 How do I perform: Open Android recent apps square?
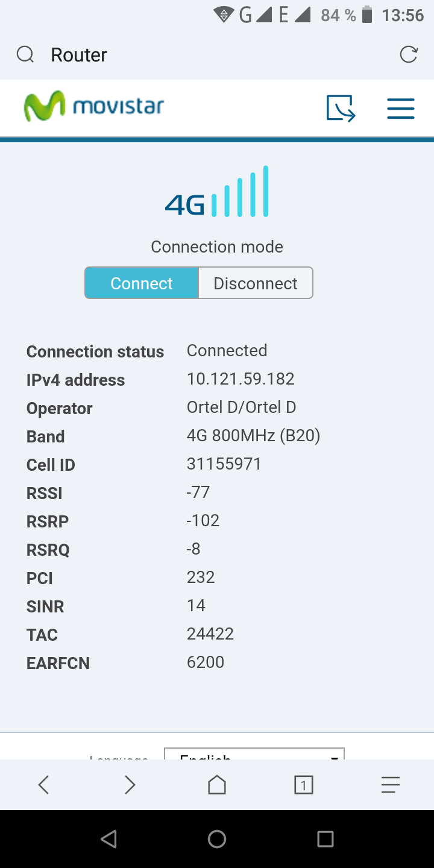[325, 839]
